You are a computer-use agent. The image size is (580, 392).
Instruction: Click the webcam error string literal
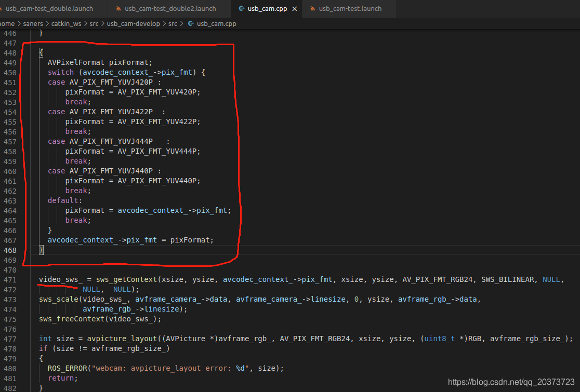click(170, 368)
